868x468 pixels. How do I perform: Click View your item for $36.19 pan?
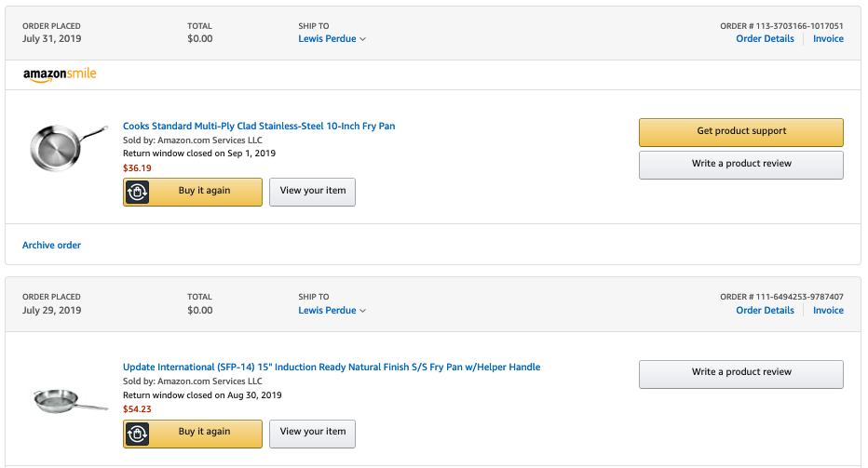point(312,192)
